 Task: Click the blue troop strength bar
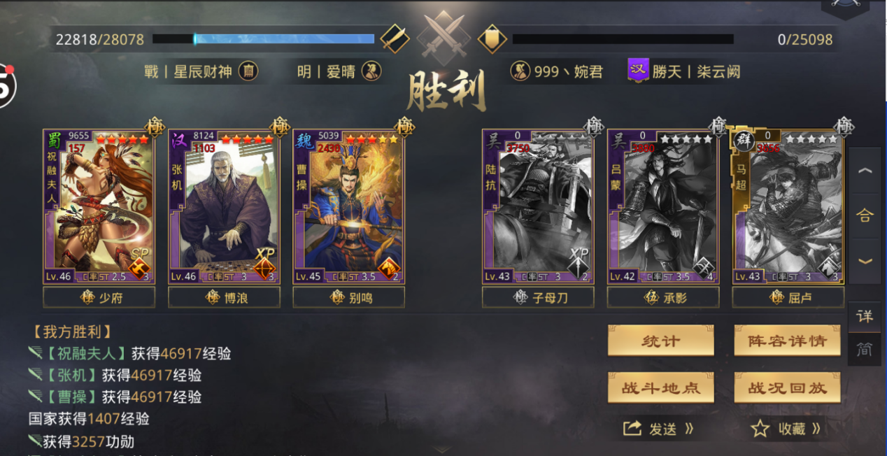coord(264,39)
